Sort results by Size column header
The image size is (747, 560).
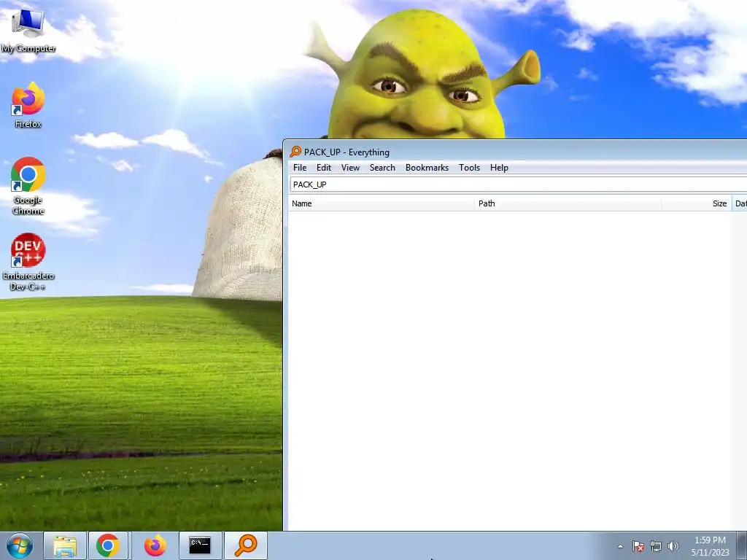pos(696,203)
